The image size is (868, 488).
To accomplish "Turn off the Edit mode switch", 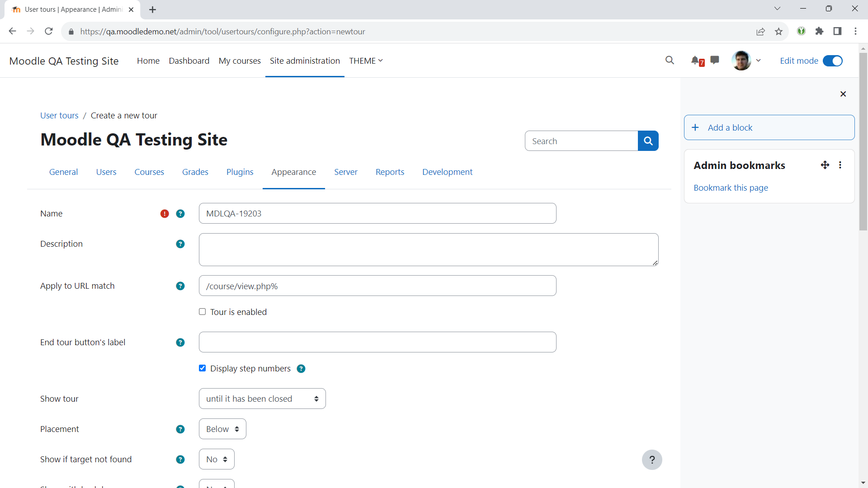I will [x=833, y=61].
